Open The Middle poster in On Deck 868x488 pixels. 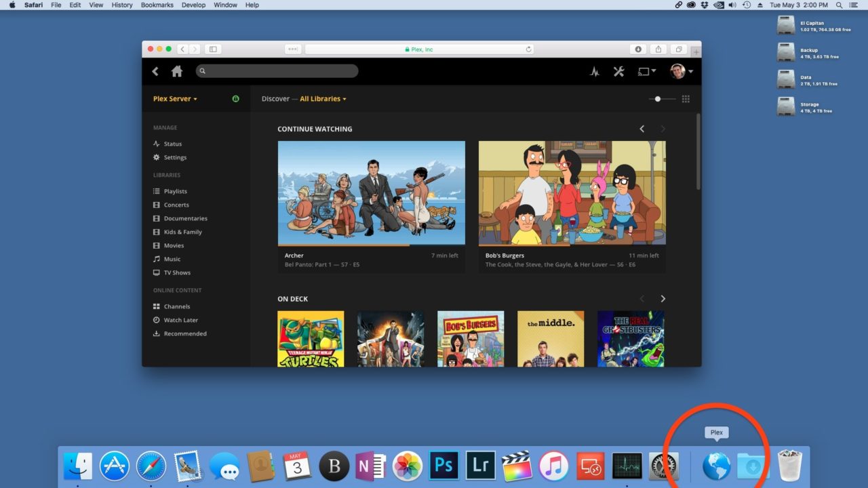coord(551,339)
